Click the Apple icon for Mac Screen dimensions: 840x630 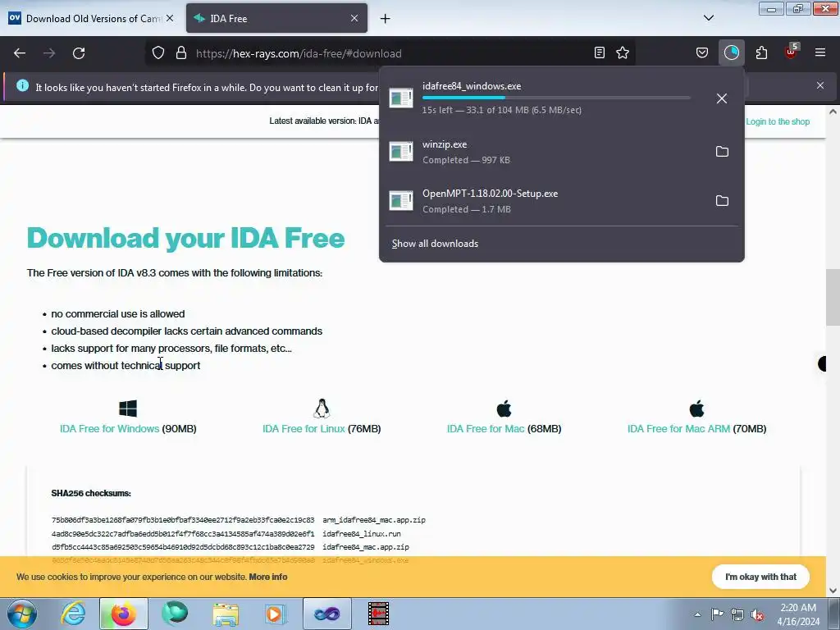[x=504, y=409]
